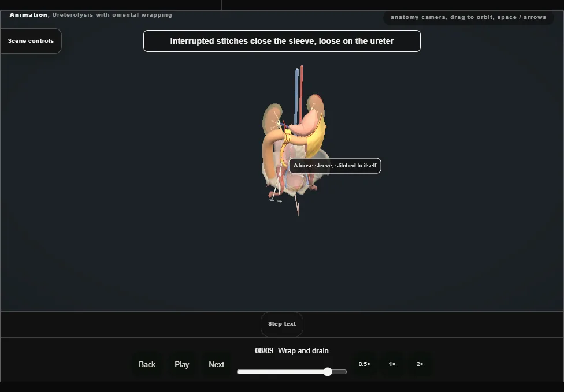The image size is (564, 392).
Task: Click the 'A loose sleeve, stitched to itself' label
Action: click(x=335, y=166)
